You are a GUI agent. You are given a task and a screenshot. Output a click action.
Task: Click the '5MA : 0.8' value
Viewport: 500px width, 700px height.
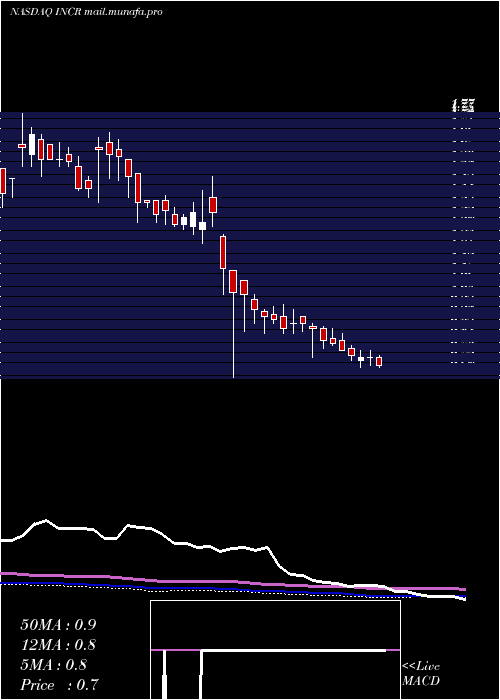tap(54, 665)
